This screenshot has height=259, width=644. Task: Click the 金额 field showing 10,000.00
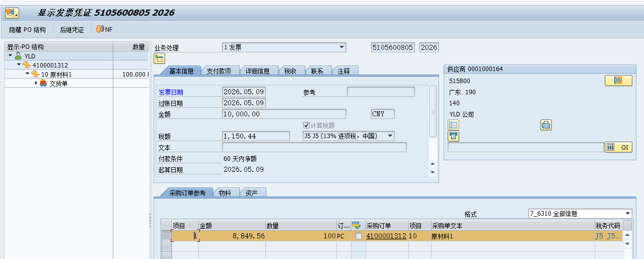click(x=284, y=114)
